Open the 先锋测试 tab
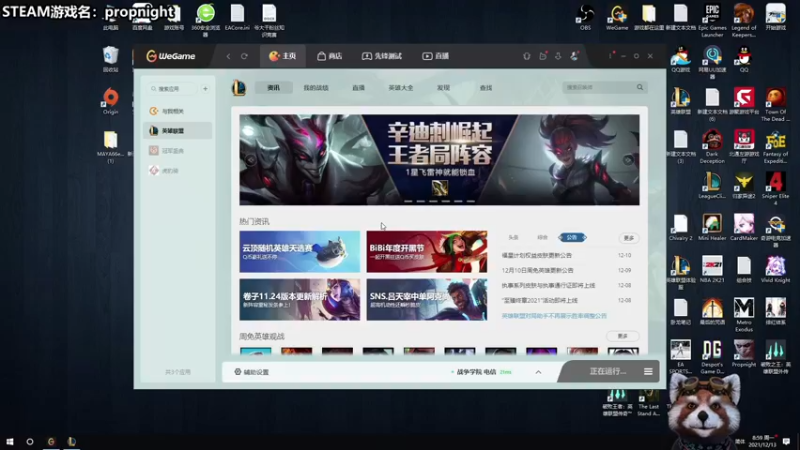Image resolution: width=800 pixels, height=450 pixels. [382, 56]
